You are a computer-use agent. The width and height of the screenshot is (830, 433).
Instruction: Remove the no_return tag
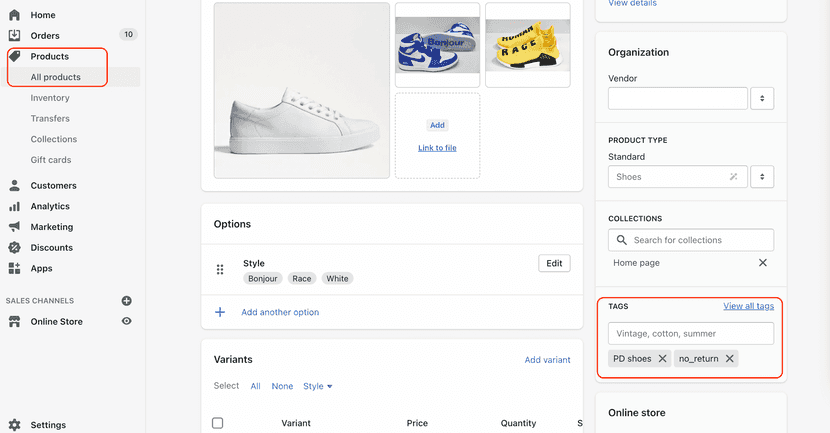pos(730,359)
